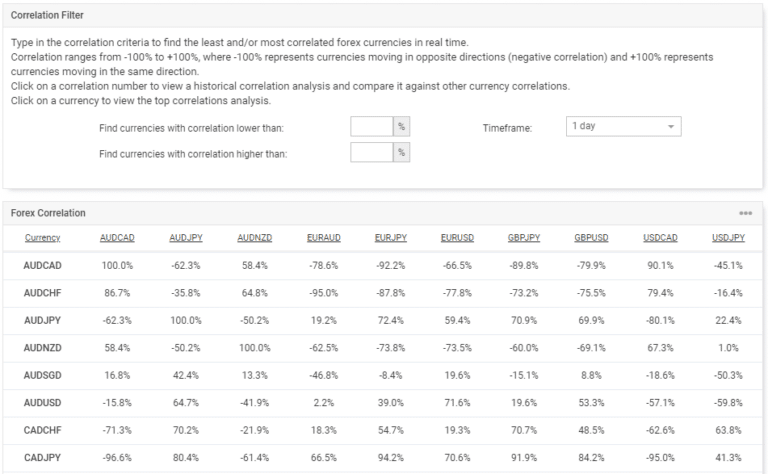Click the -96.6% correlation value in CADJPY row
Viewport: 768px width, 474px height.
tap(118, 456)
